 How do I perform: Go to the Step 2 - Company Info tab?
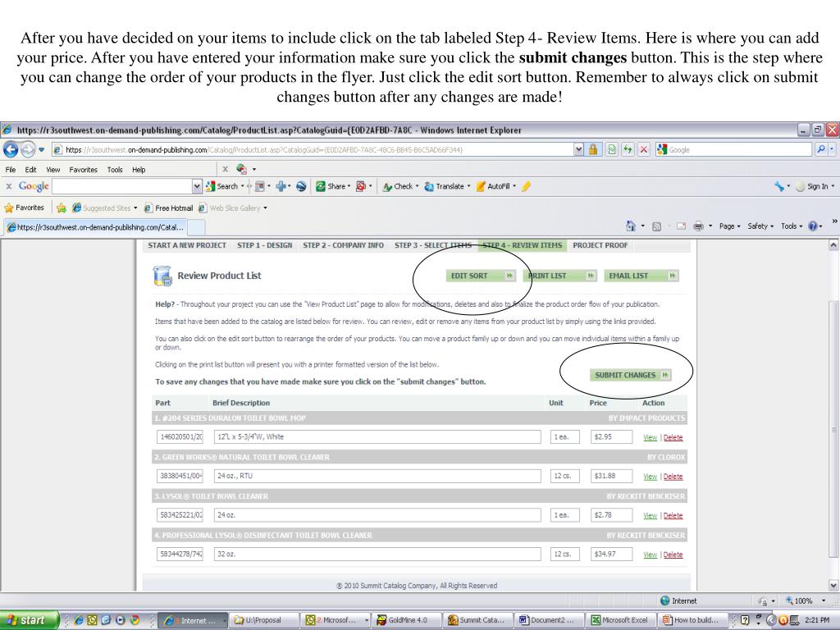click(344, 245)
